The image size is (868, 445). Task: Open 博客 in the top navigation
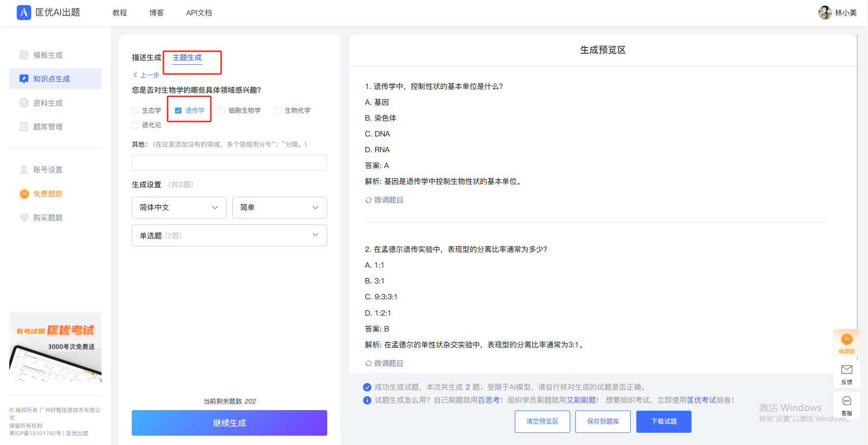pyautogui.click(x=156, y=13)
